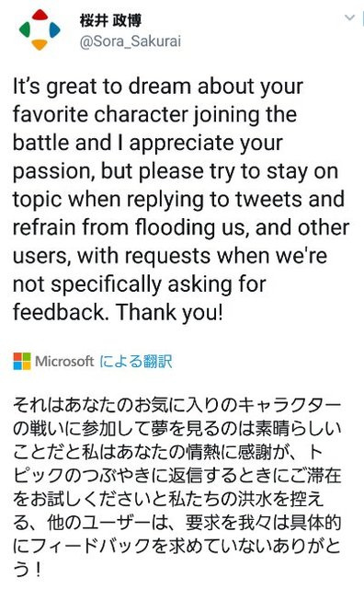
Task: Click the line "favorite character joining the"
Action: pos(155,114)
